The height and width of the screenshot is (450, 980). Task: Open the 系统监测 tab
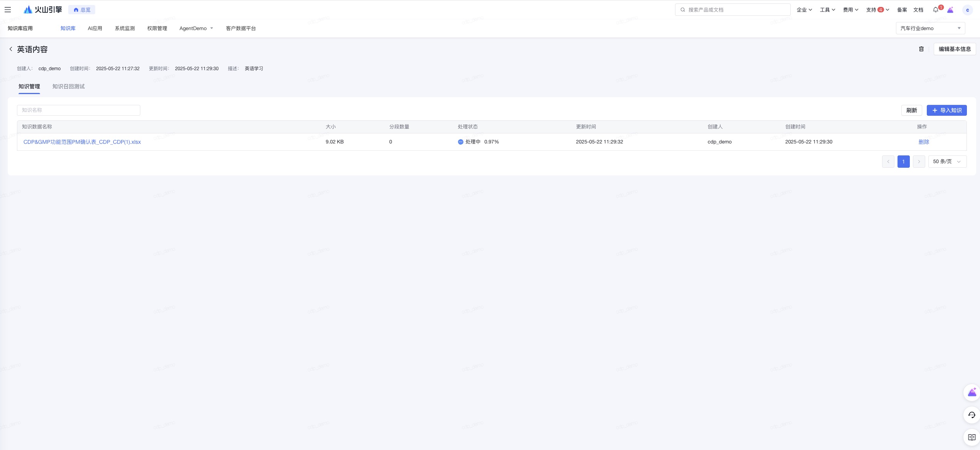[125, 28]
